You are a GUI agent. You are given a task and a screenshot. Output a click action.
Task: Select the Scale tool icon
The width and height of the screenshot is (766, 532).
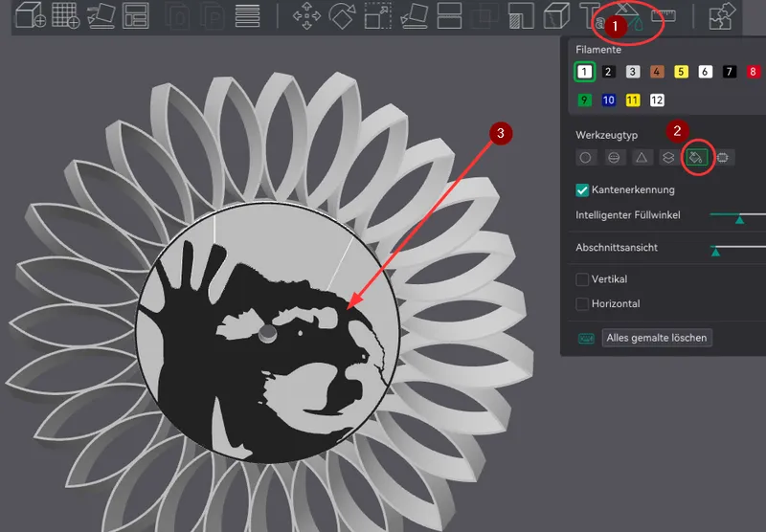[378, 15]
